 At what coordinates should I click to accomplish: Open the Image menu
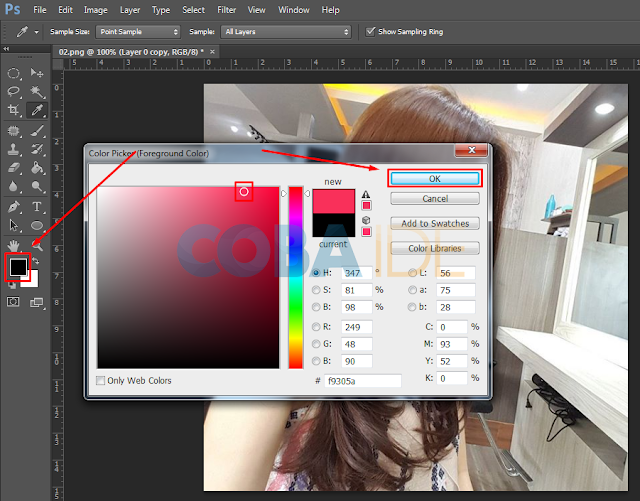[x=96, y=10]
